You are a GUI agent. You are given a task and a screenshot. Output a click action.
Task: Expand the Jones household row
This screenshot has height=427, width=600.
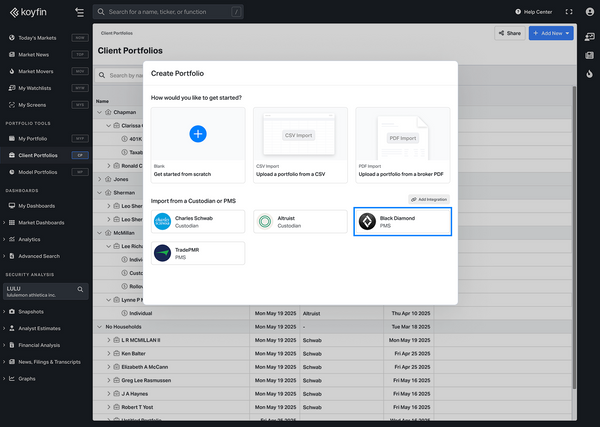click(x=99, y=179)
